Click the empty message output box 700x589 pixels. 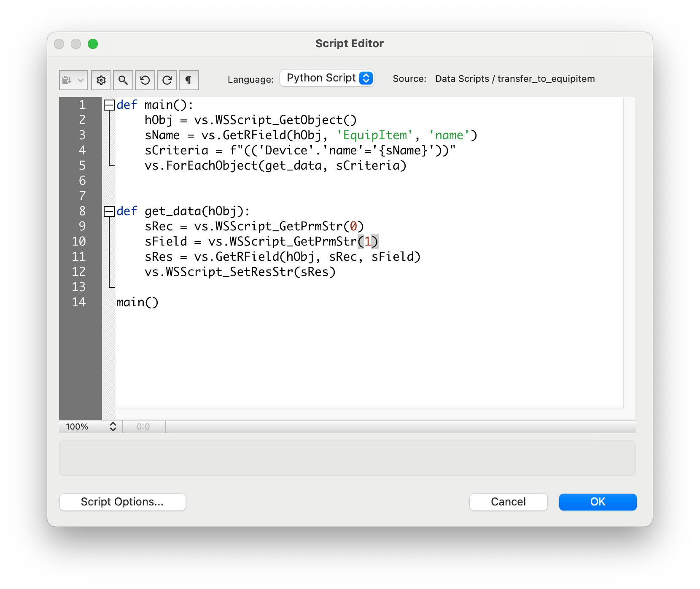(347, 458)
